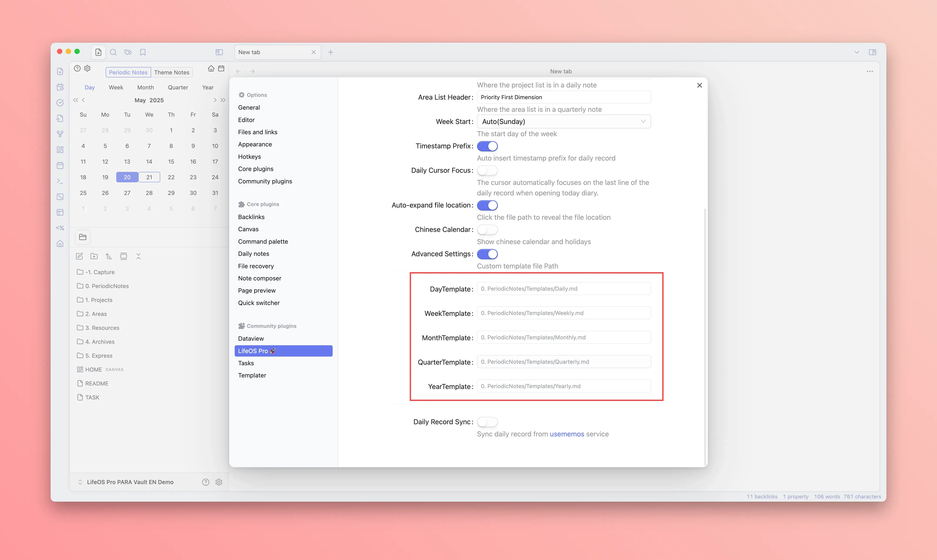Click the search magnifier icon in top toolbar
Screen dimensions: 937x560
click(x=113, y=52)
